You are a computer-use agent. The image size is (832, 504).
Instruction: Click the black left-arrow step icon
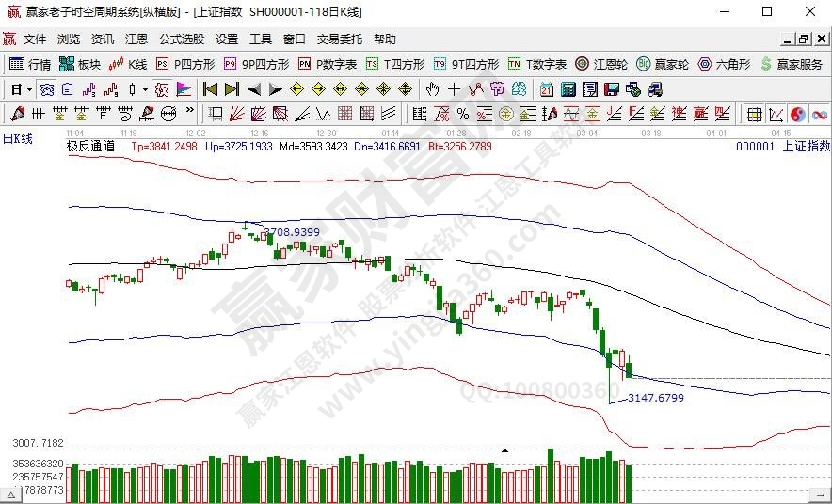pyautogui.click(x=254, y=89)
